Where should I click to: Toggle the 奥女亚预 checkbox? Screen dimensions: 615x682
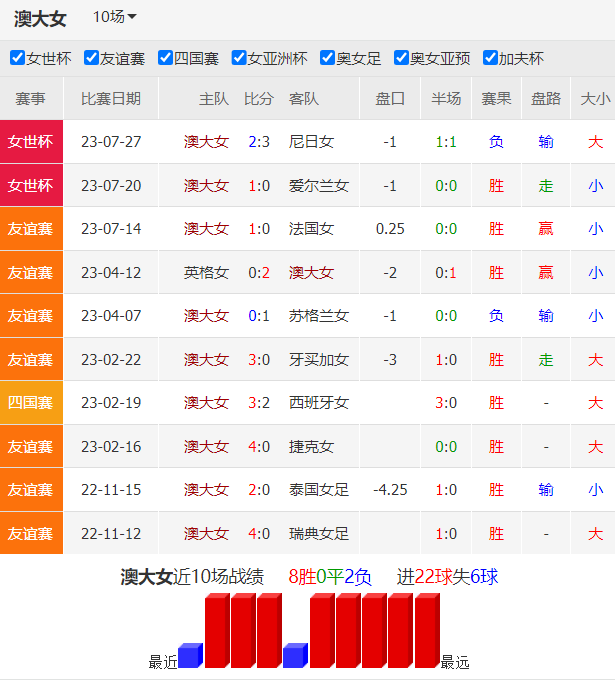click(x=402, y=58)
